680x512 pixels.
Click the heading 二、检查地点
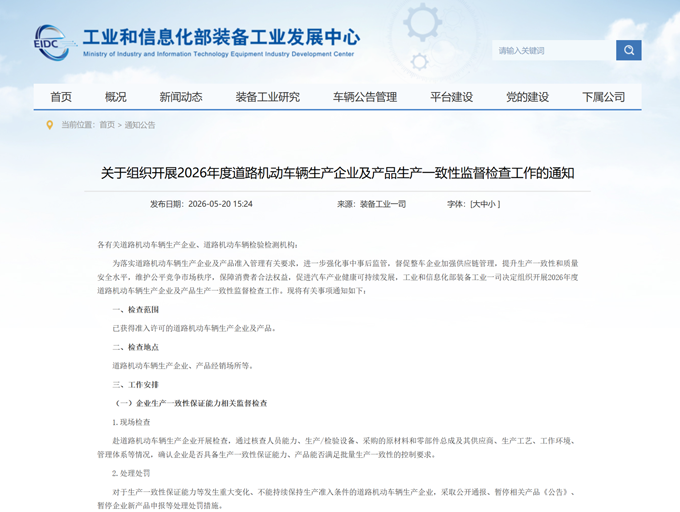pos(136,347)
